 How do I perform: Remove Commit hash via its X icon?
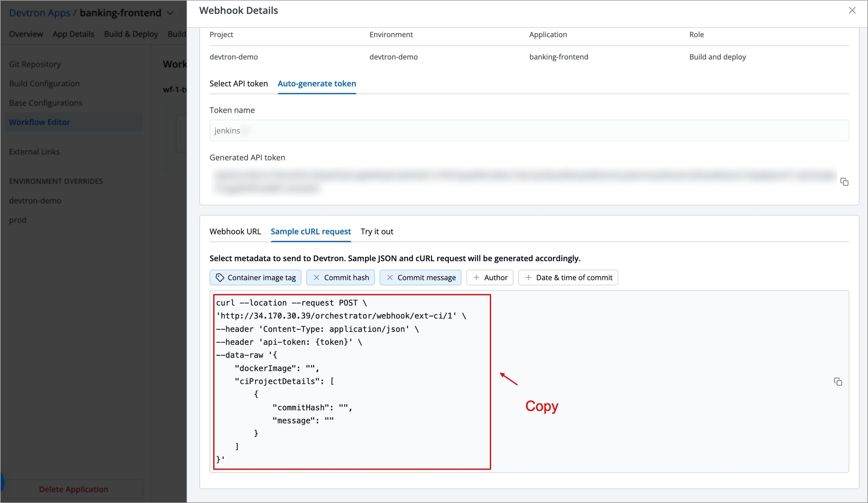pos(316,278)
